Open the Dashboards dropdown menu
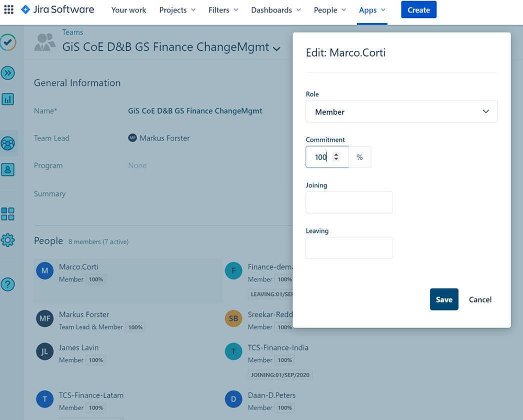The image size is (523, 420). coord(276,10)
